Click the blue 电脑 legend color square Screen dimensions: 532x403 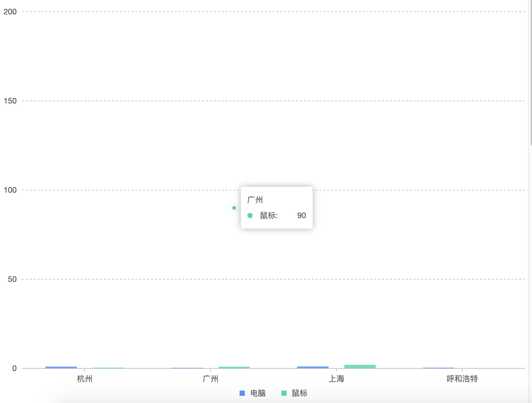(242, 393)
